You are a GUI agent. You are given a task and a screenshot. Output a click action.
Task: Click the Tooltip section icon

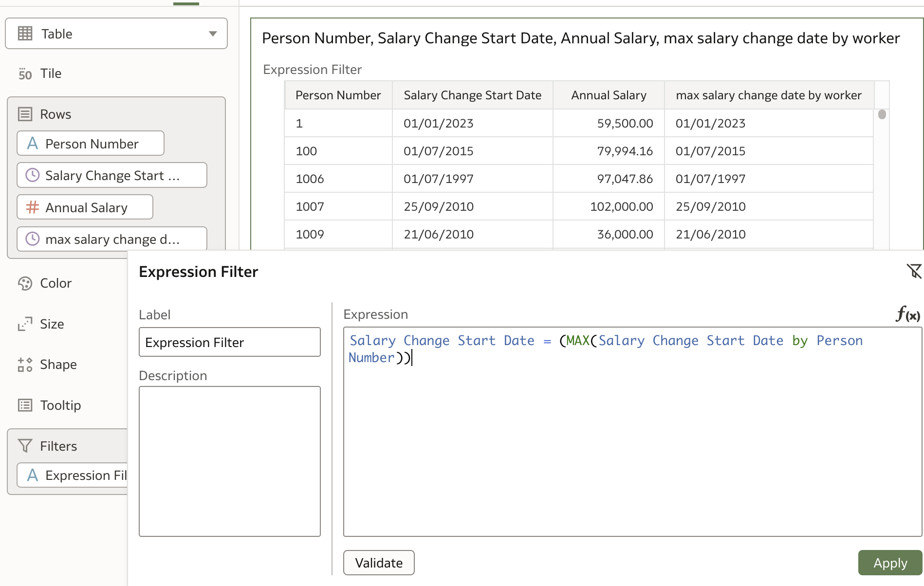tap(25, 405)
